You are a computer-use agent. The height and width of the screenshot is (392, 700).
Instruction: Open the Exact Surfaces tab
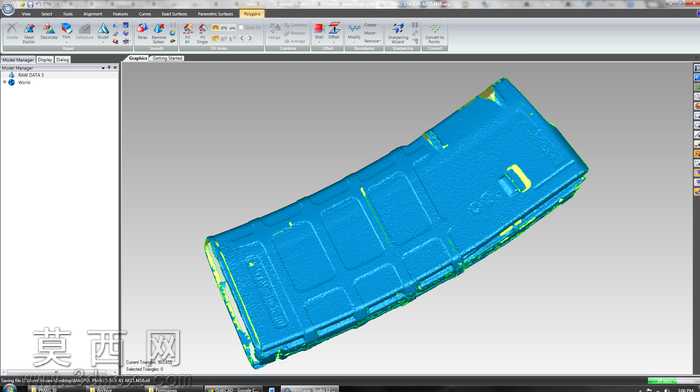[174, 14]
